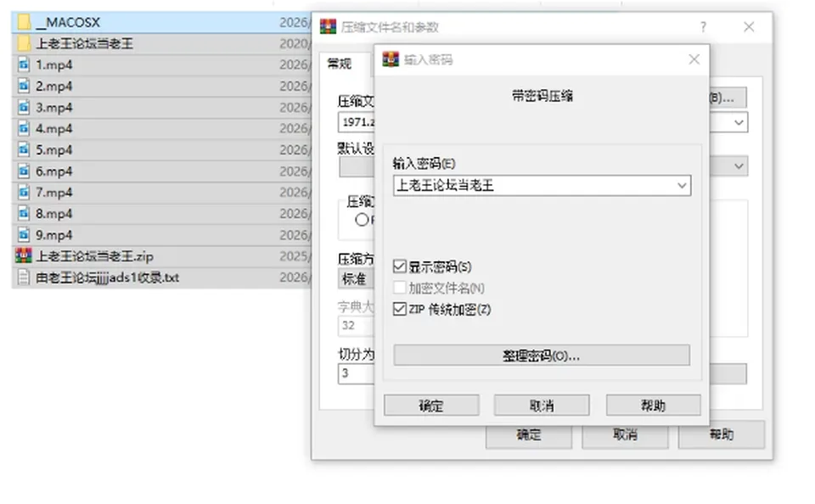This screenshot has height=504, width=815.
Task: Select the 8.mp4 video file icon
Action: 24,214
